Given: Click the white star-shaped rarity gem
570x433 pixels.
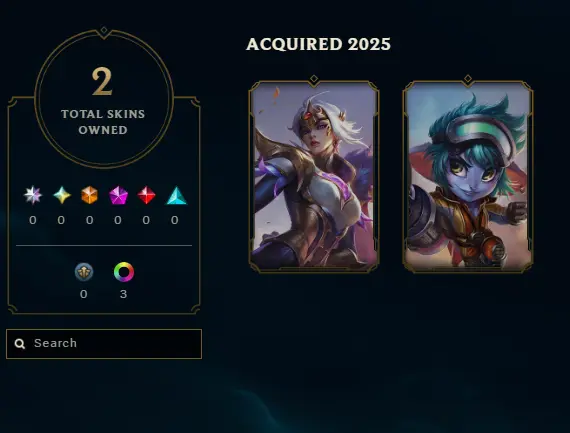Looking at the screenshot, I should tap(33, 195).
